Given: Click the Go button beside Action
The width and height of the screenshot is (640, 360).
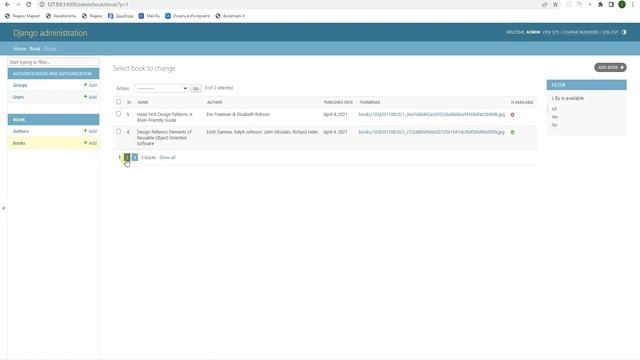Looking at the screenshot, I should coord(196,88).
